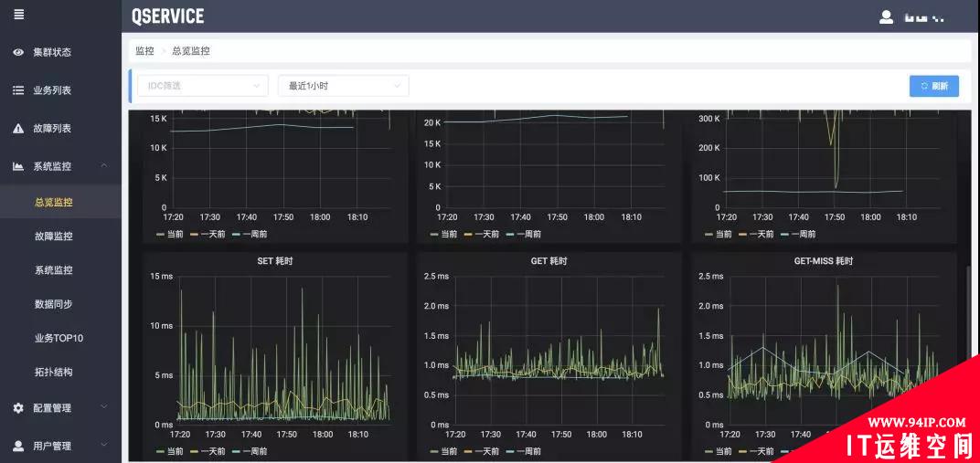Click the 监控 breadcrumb link

144,51
